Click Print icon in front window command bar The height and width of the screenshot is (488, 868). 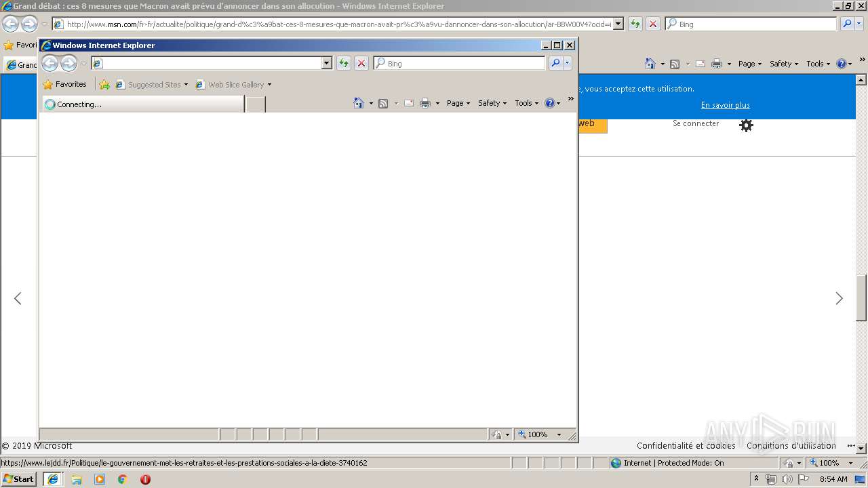425,103
